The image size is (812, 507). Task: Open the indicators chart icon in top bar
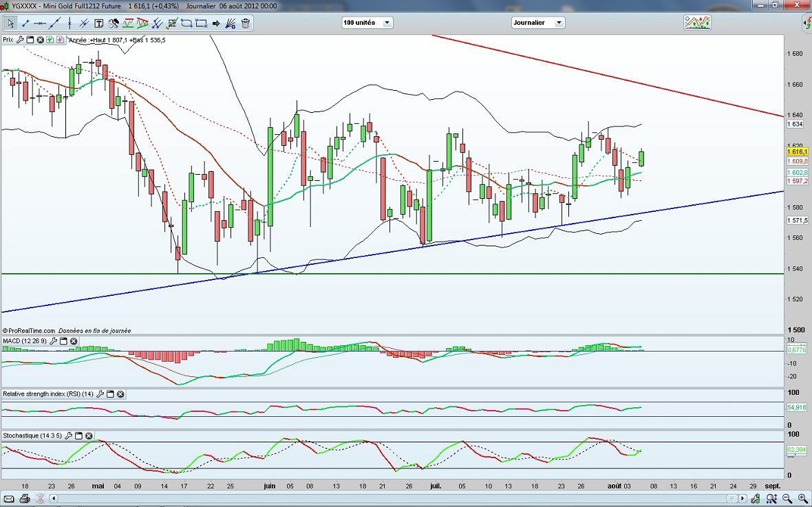697,23
